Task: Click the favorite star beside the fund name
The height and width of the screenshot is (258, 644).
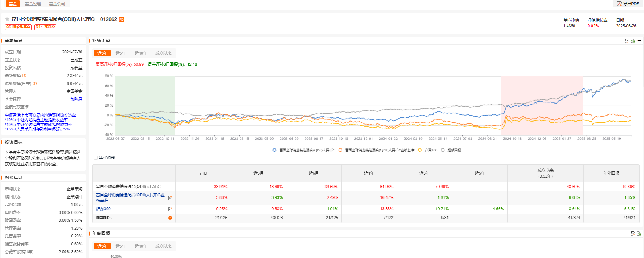Action: (7, 19)
